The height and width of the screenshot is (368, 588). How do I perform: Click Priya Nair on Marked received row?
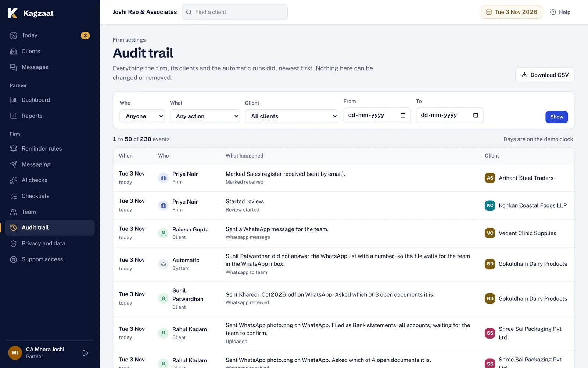(x=185, y=174)
